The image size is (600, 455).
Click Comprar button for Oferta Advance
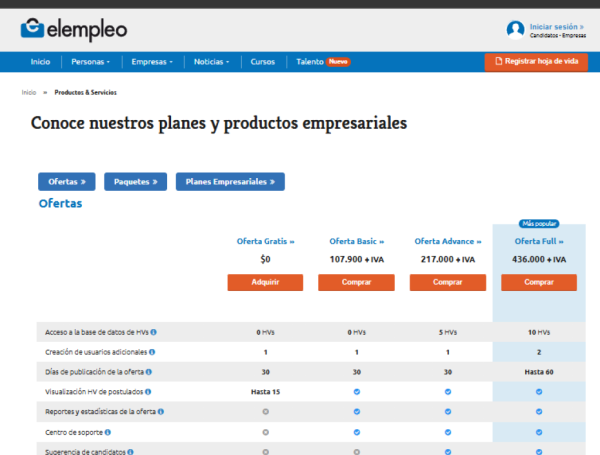(448, 282)
